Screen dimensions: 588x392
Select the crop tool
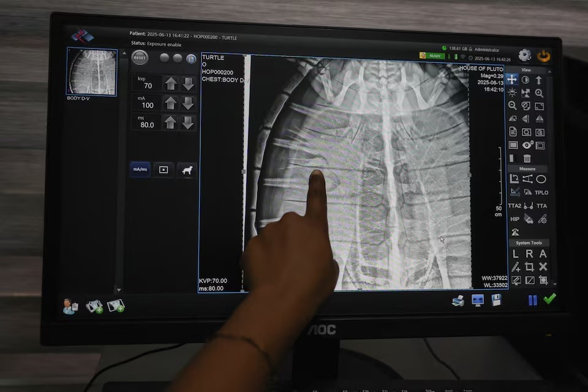(x=529, y=266)
